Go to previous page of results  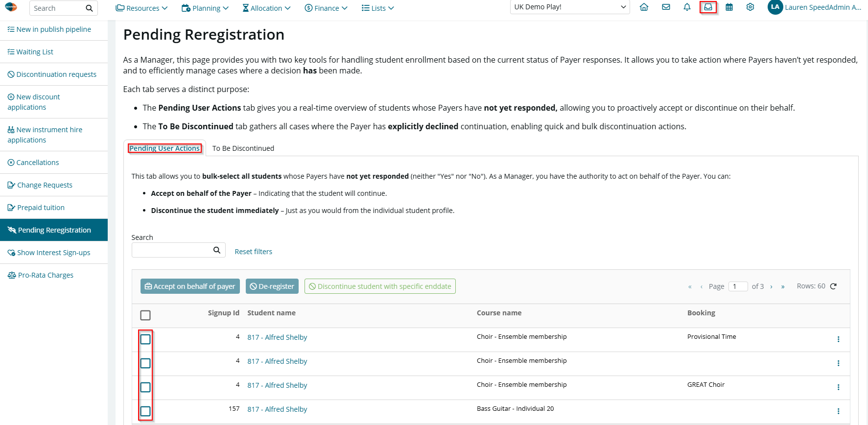[x=701, y=287]
